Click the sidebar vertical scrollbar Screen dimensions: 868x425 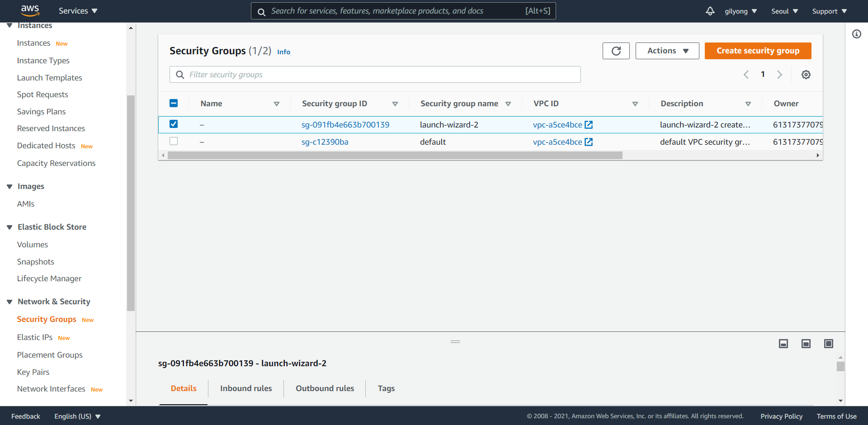(x=131, y=203)
